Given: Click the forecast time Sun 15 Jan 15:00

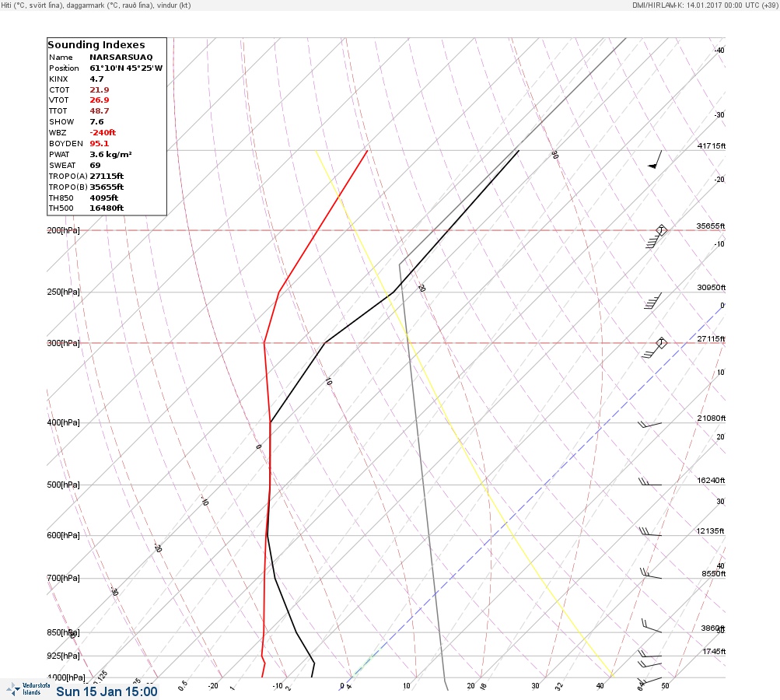Looking at the screenshot, I should pos(107,691).
